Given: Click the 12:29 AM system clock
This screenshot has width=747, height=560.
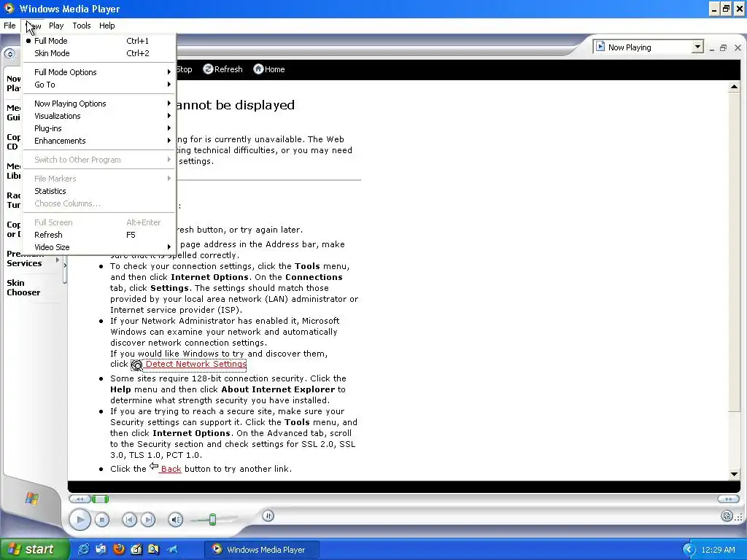Looking at the screenshot, I should click(x=718, y=550).
